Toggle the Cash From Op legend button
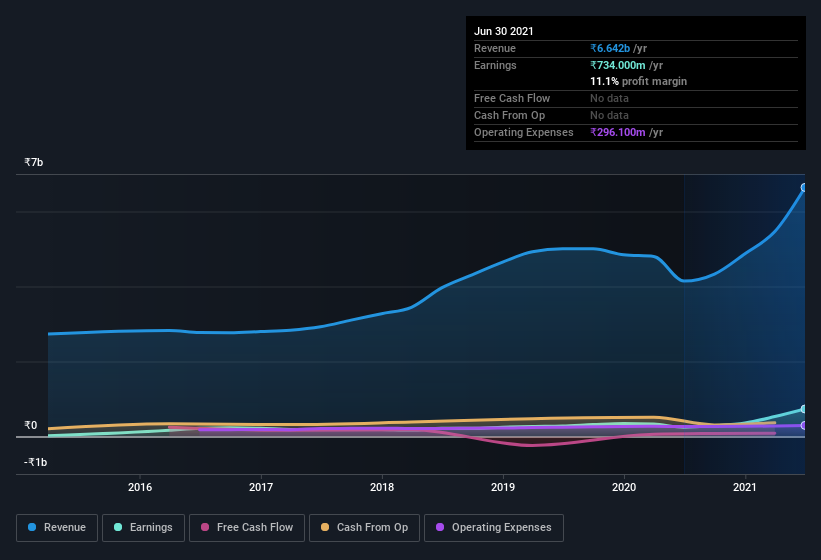Screen dimensions: 821x560 coord(364,528)
